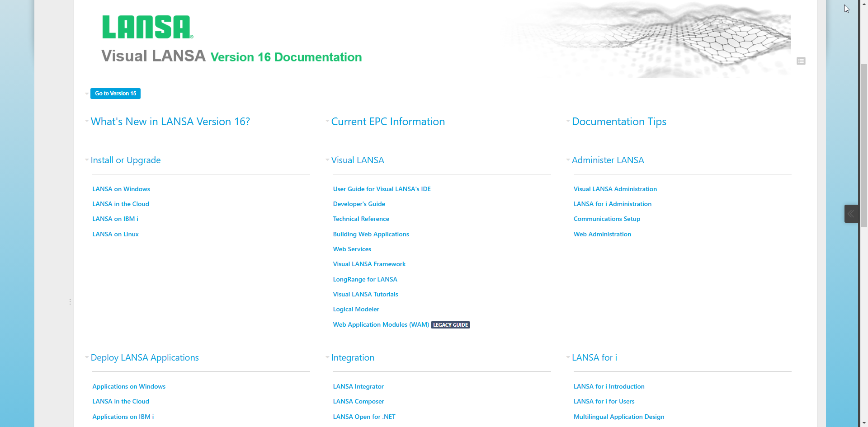Open the Technical Reference link
868x427 pixels.
[x=361, y=219]
